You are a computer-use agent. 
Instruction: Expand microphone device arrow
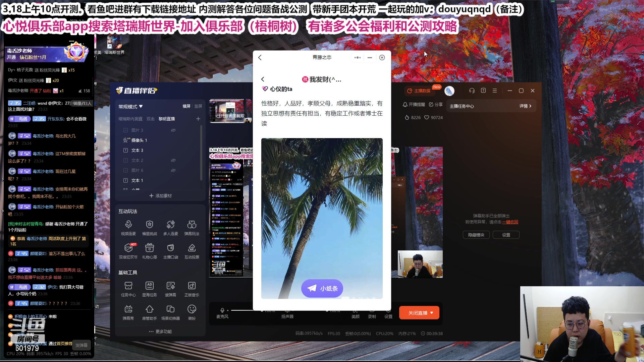228,310
